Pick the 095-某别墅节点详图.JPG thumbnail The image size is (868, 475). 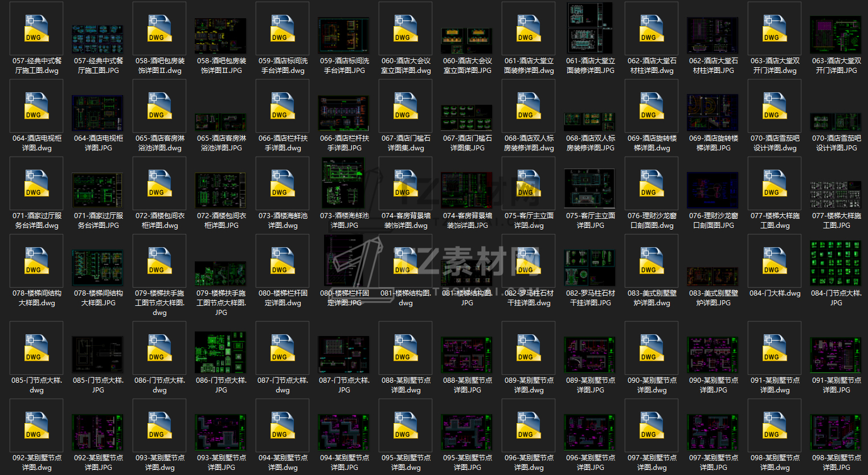[x=467, y=432]
